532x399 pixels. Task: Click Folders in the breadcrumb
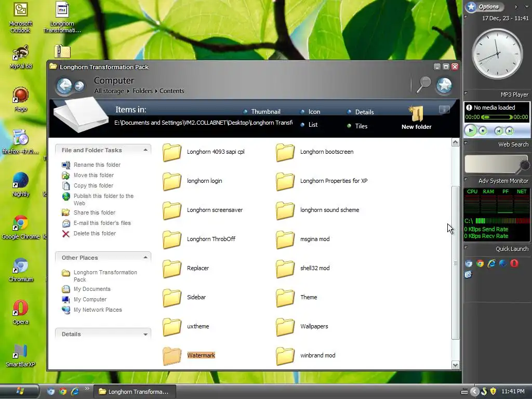tap(142, 91)
